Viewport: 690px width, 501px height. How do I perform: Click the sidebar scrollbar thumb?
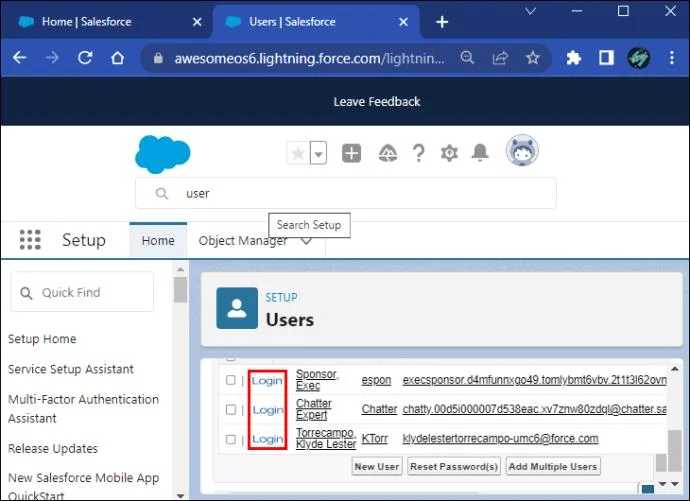180,289
